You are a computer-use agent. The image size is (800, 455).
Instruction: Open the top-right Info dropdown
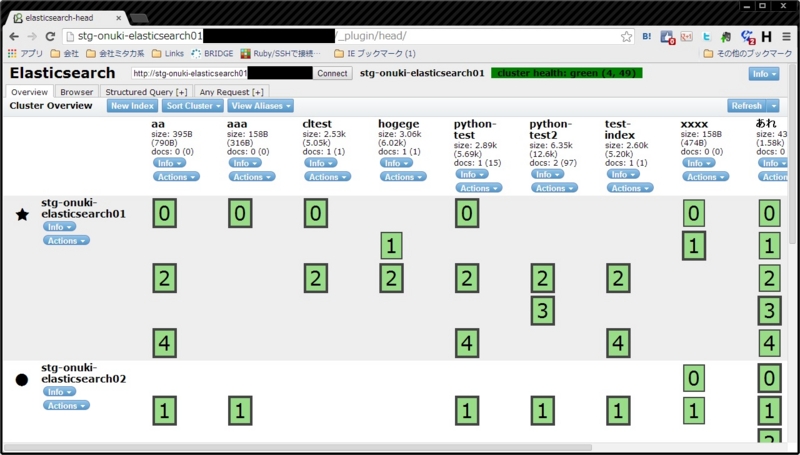click(764, 73)
